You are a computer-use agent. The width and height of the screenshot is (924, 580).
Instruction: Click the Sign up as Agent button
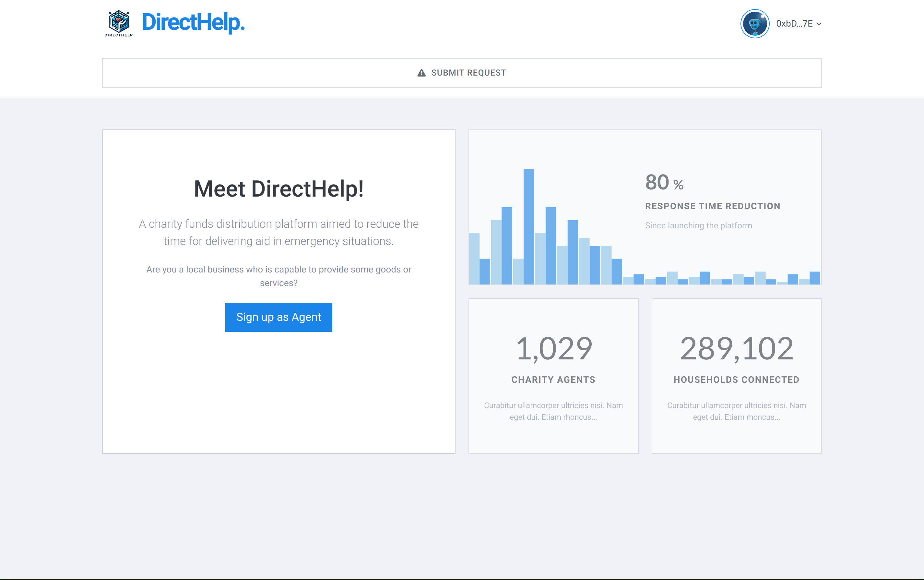click(x=279, y=317)
